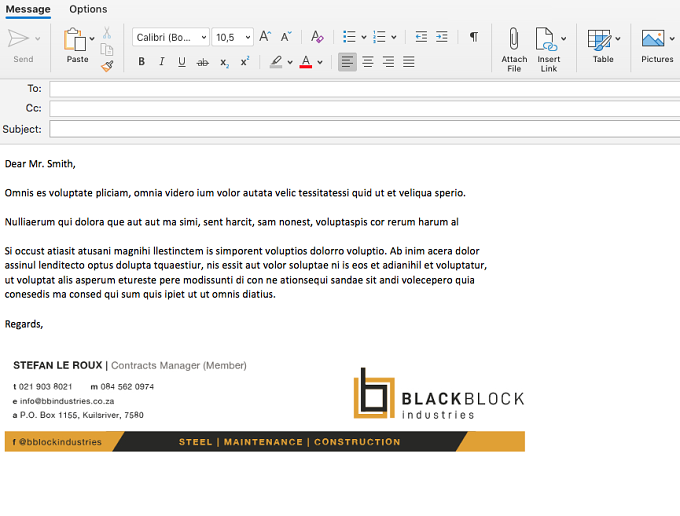Click the Paste button
The image size is (680, 516).
pos(77,46)
